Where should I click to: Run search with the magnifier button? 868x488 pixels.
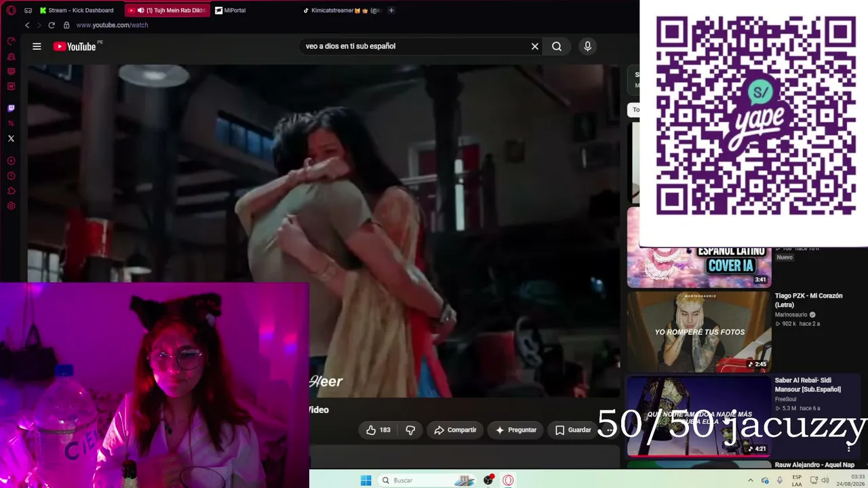[x=557, y=46]
